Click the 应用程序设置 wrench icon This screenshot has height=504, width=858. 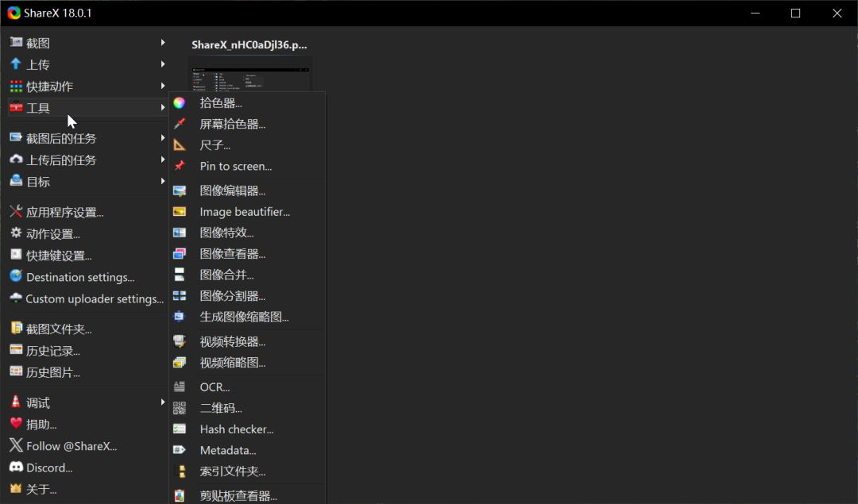(16, 211)
